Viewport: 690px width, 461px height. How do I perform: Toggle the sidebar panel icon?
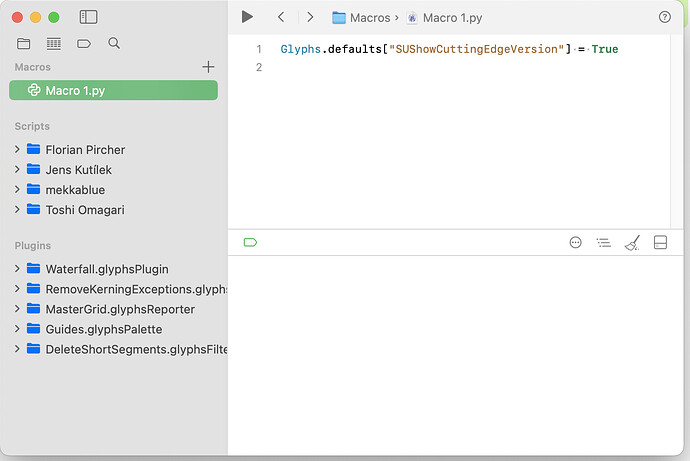88,17
